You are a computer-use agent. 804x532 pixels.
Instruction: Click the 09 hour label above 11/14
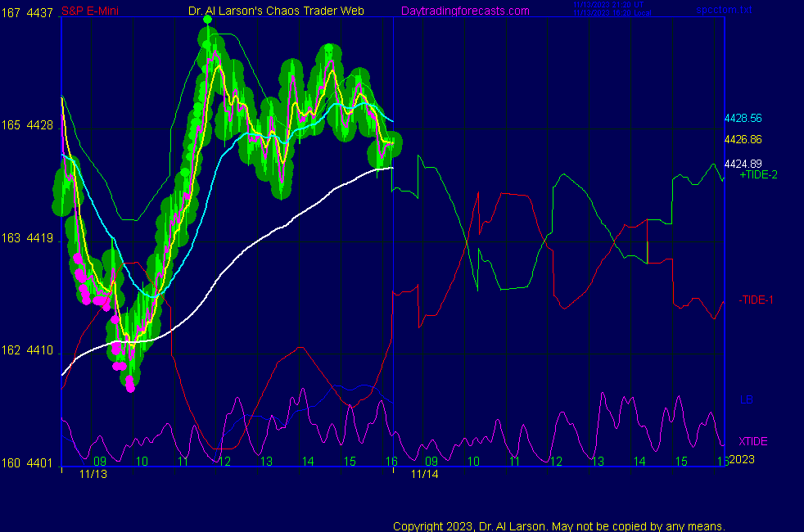point(431,462)
